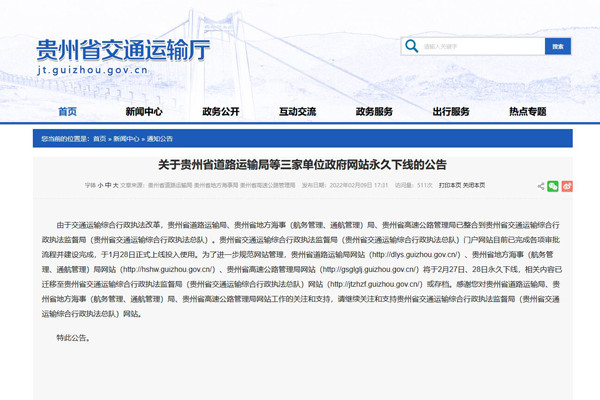Click the http://hshw.guizhou.gov.cn/ URL text
Viewport: 600px width, 400px height.
click(x=168, y=269)
